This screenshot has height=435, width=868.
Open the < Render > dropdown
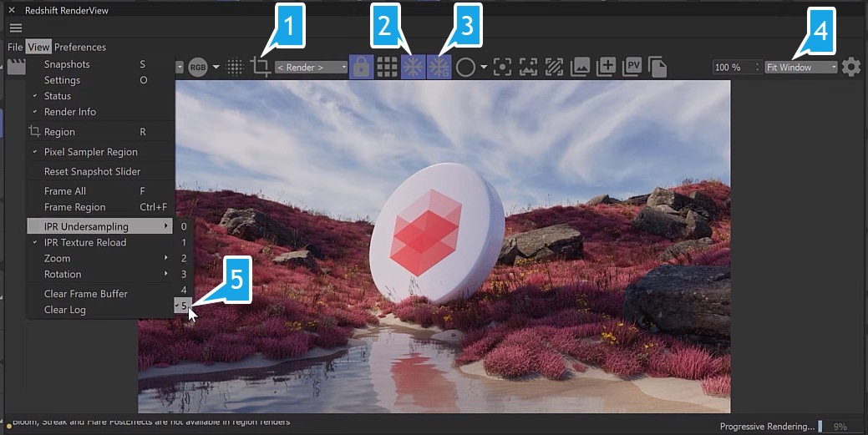pyautogui.click(x=311, y=68)
